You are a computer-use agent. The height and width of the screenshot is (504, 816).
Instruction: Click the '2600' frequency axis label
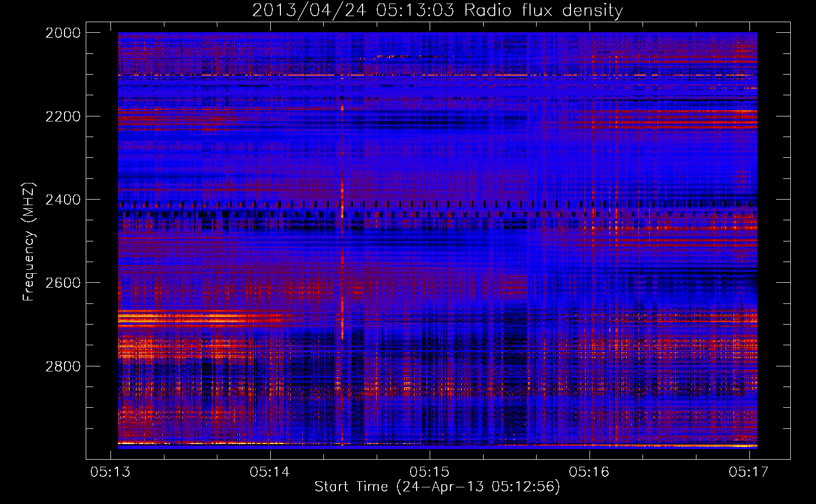[x=63, y=283]
